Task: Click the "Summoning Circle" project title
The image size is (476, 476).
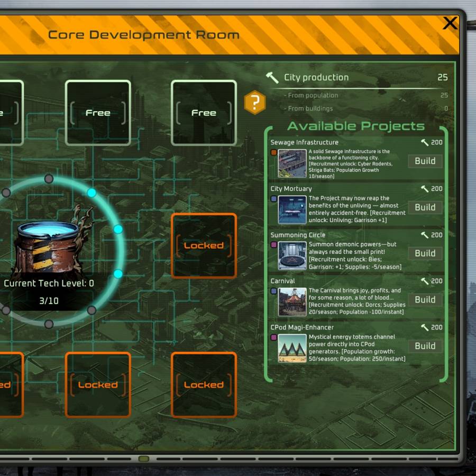Action: point(298,235)
